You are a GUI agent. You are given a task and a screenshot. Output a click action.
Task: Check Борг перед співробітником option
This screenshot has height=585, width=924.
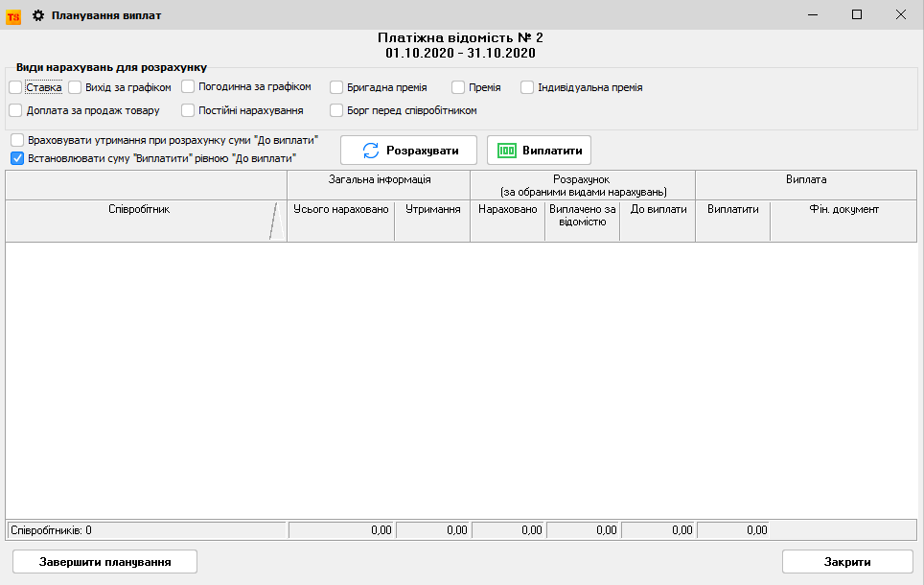click(335, 110)
